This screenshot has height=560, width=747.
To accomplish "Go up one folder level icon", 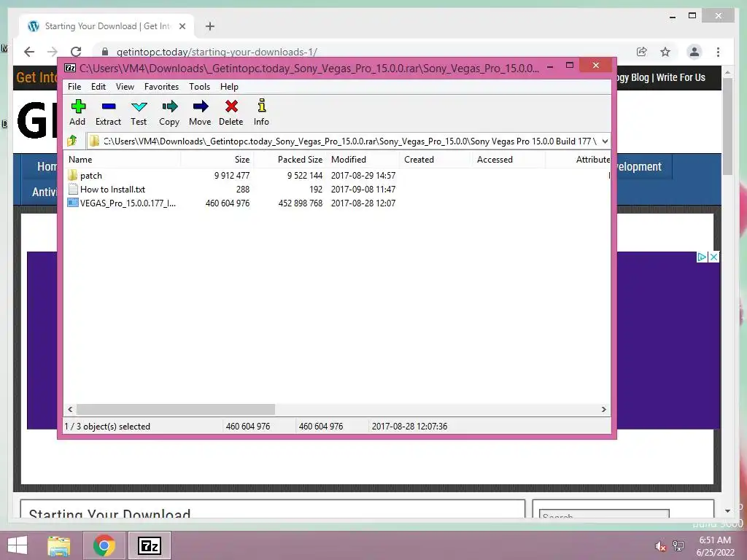I will [72, 141].
